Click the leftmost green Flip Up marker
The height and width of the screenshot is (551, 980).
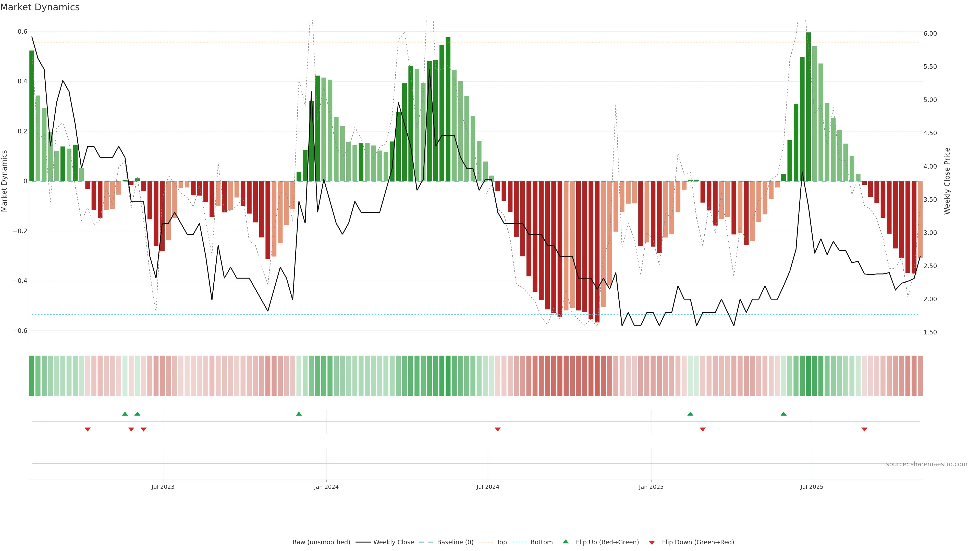125,414
